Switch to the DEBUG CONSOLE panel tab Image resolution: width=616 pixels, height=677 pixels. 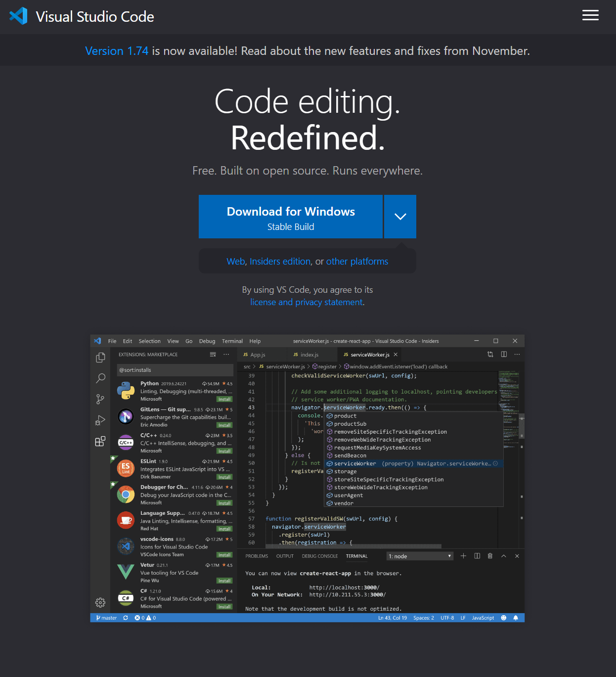(x=320, y=556)
